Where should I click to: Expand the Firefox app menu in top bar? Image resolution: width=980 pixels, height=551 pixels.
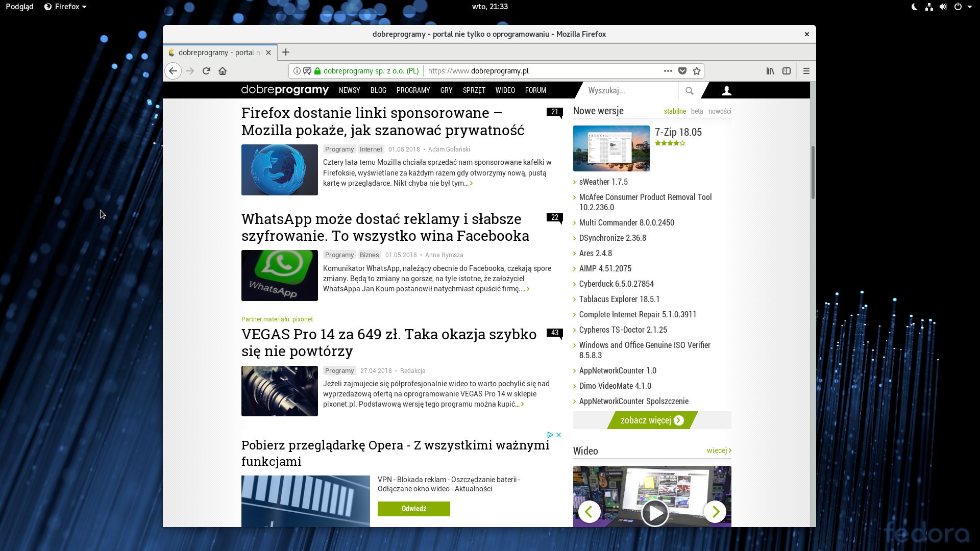[x=65, y=7]
